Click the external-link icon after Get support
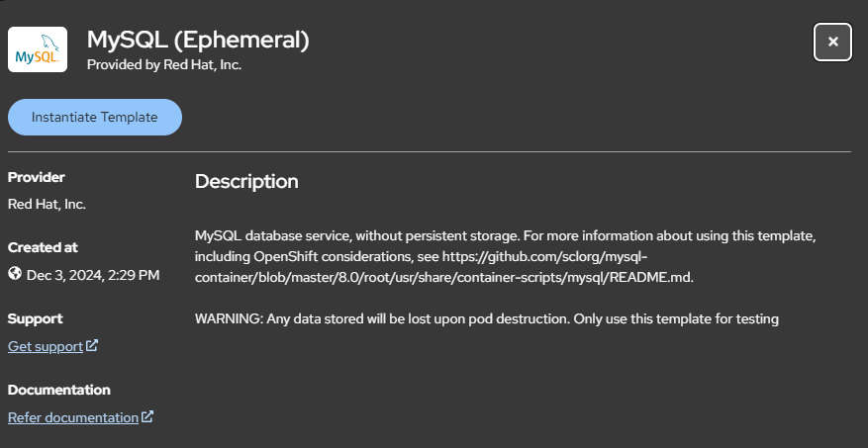Viewport: 868px width, 448px height. point(92,346)
